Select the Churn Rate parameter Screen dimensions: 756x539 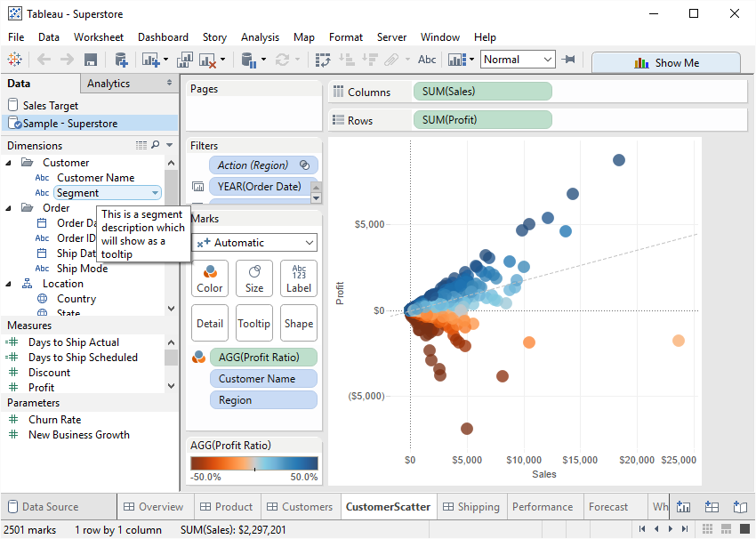(x=54, y=420)
